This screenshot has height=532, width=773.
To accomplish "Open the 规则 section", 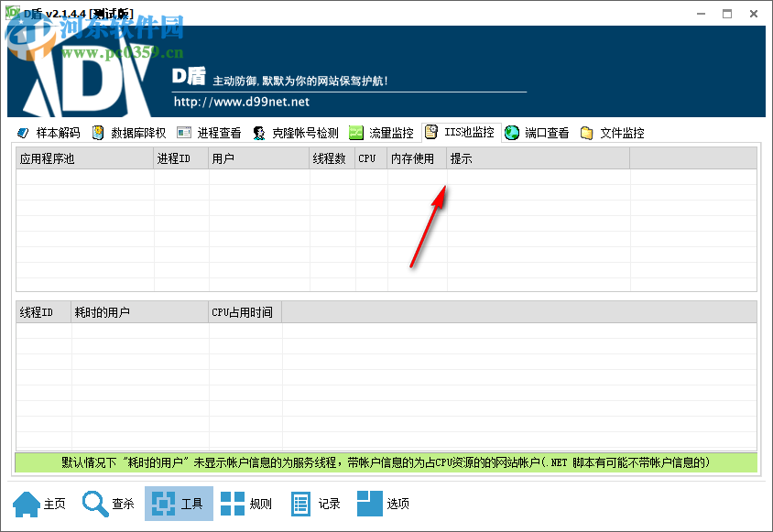I will [x=246, y=504].
